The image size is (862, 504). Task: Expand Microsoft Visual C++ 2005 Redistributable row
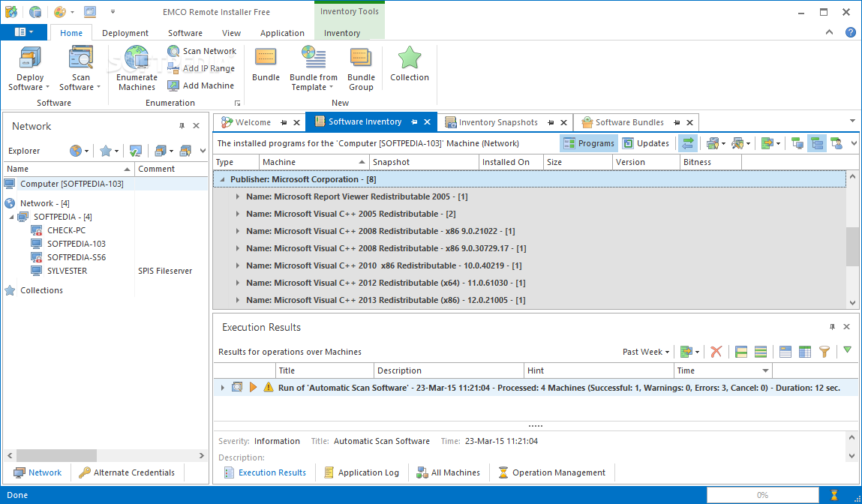click(x=238, y=214)
